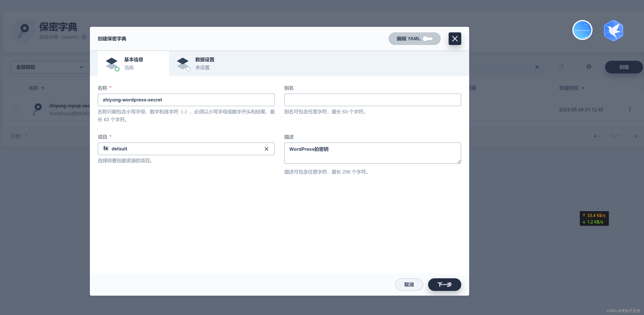Click the round clock floating icon

click(582, 30)
